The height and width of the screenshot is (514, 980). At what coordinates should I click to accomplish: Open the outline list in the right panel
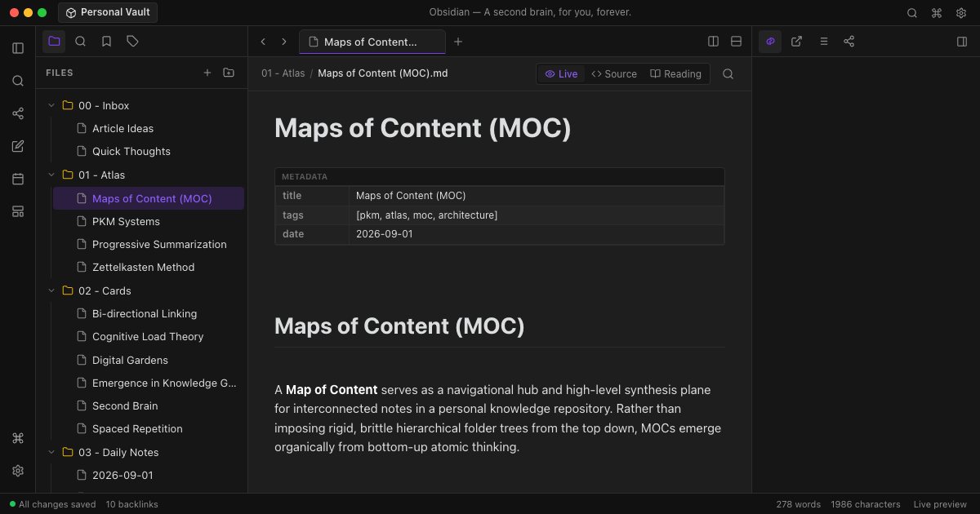823,42
